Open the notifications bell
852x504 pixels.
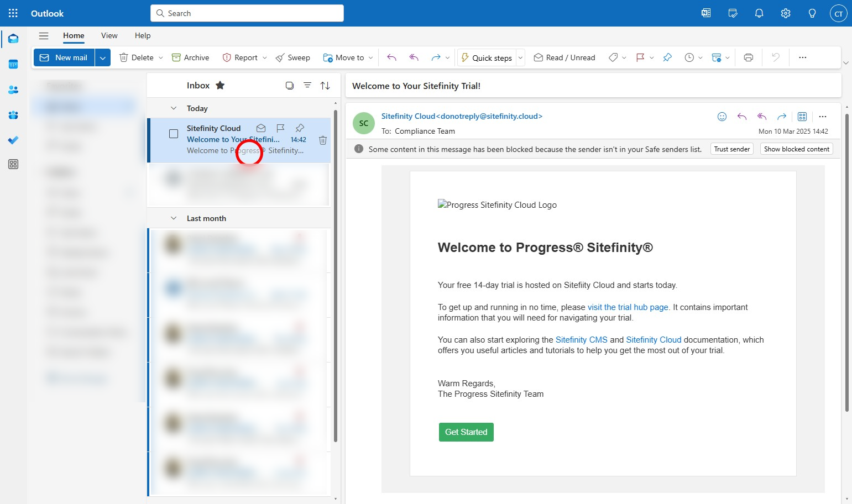(759, 13)
